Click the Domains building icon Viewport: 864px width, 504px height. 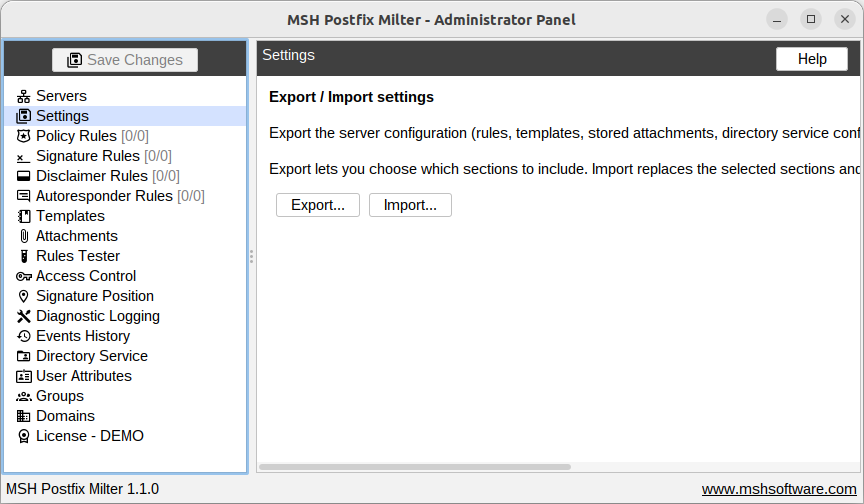tap(23, 416)
